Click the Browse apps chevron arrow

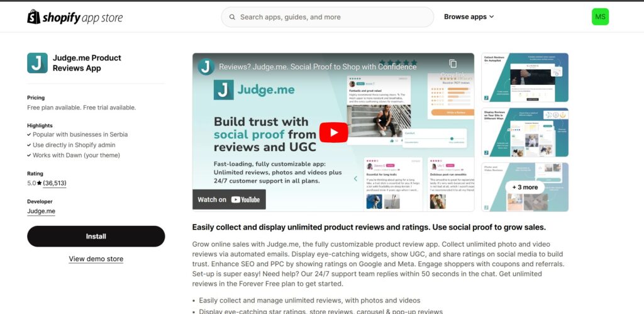point(492,17)
